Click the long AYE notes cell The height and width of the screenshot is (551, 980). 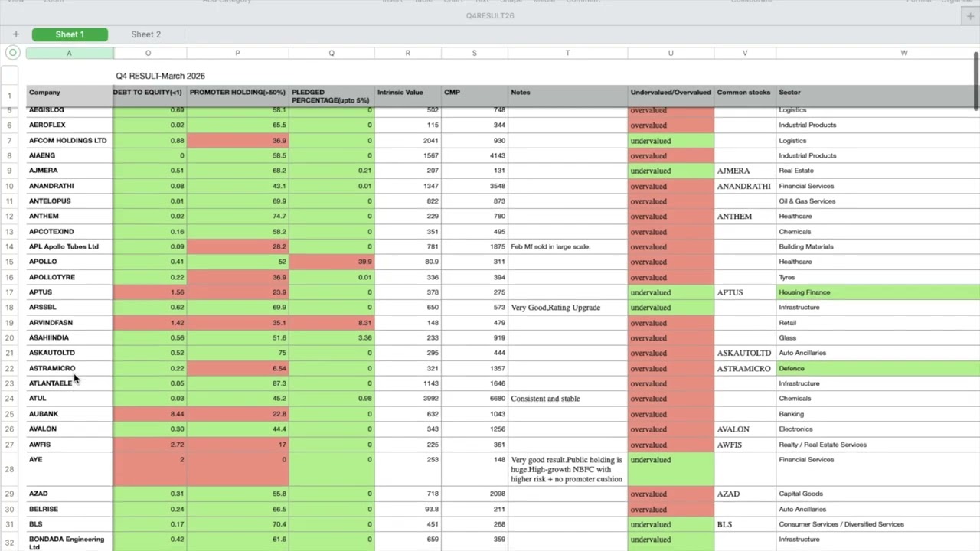[567, 469]
